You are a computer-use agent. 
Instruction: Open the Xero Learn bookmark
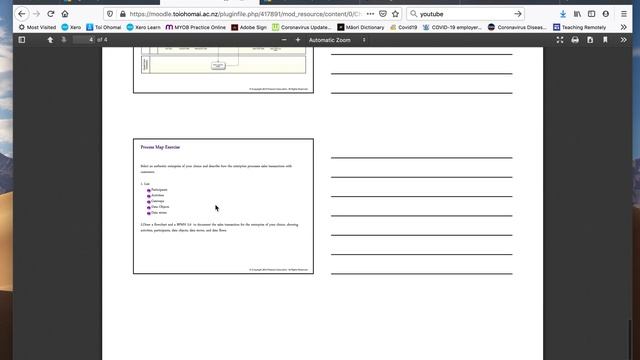pos(143,27)
